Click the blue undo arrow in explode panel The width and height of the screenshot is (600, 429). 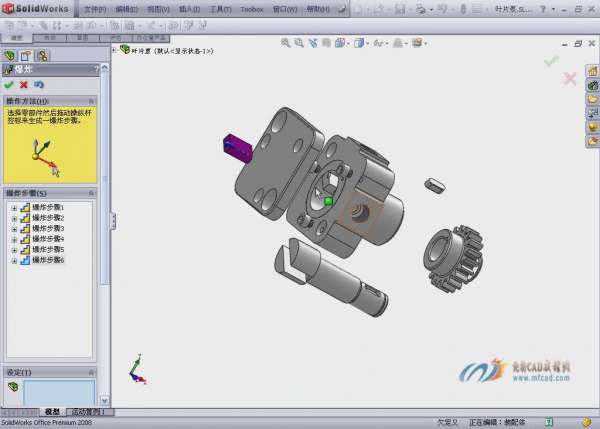(x=37, y=85)
